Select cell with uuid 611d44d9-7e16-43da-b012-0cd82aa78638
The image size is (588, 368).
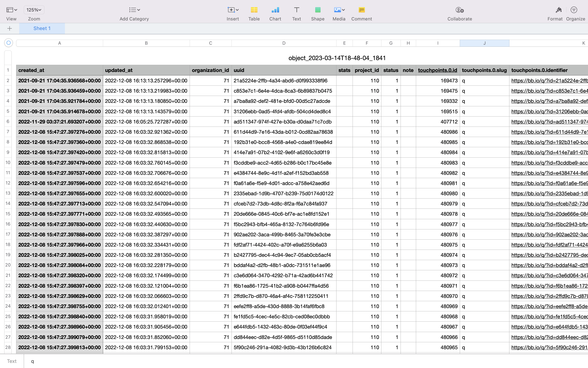pyautogui.click(x=284, y=132)
